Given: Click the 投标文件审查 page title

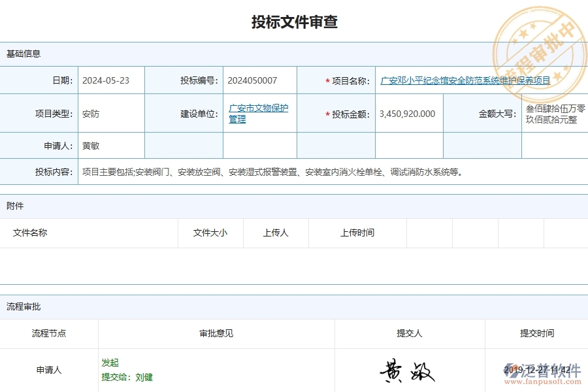Looking at the screenshot, I should coord(294,21).
